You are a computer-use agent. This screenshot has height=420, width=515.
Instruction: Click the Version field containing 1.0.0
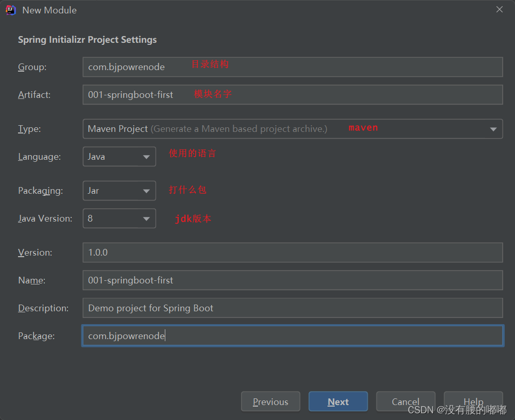click(x=293, y=253)
